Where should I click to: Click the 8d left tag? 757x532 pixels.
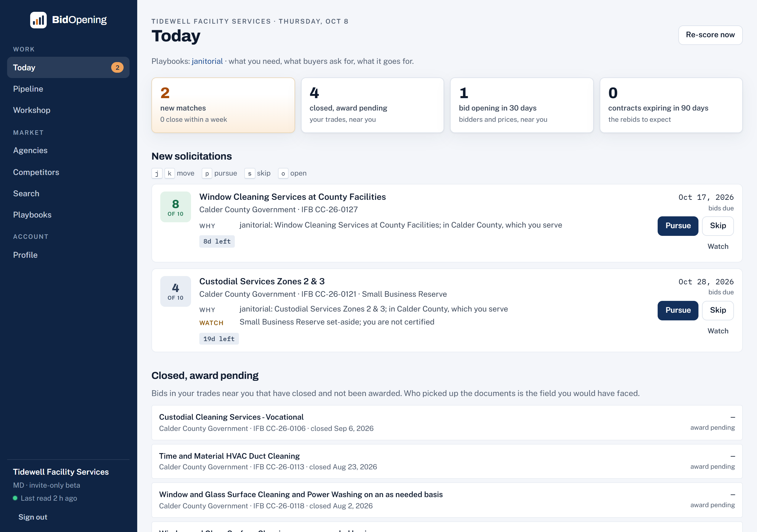coord(217,241)
